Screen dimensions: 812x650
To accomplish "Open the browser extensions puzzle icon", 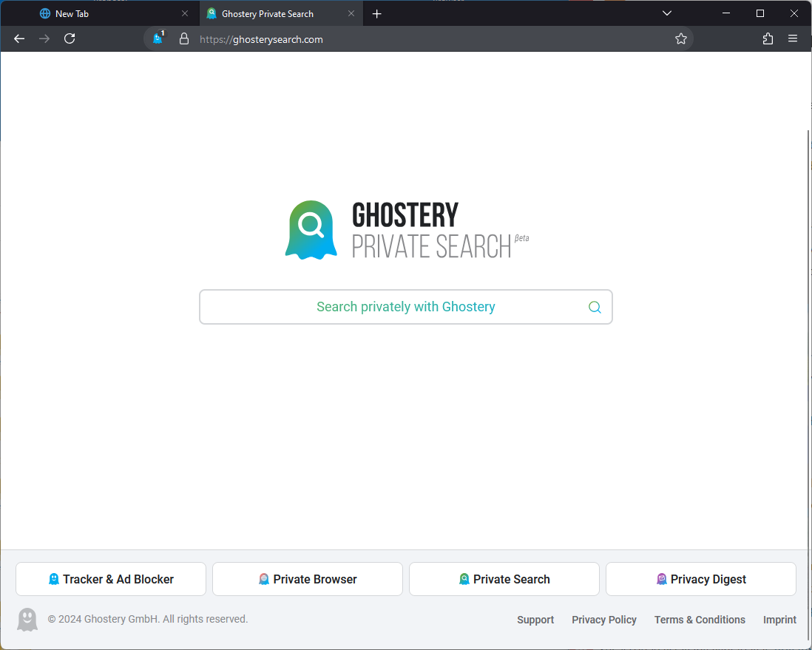I will pyautogui.click(x=768, y=39).
